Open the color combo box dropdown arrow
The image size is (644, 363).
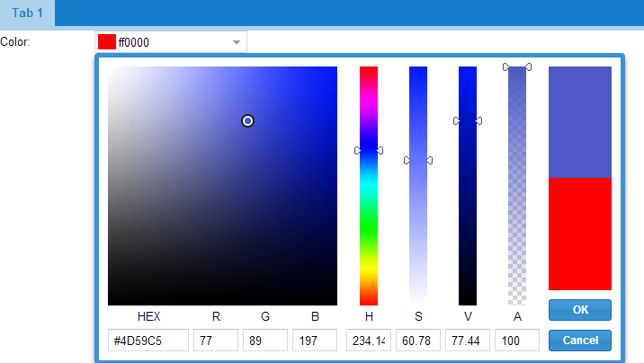click(237, 42)
